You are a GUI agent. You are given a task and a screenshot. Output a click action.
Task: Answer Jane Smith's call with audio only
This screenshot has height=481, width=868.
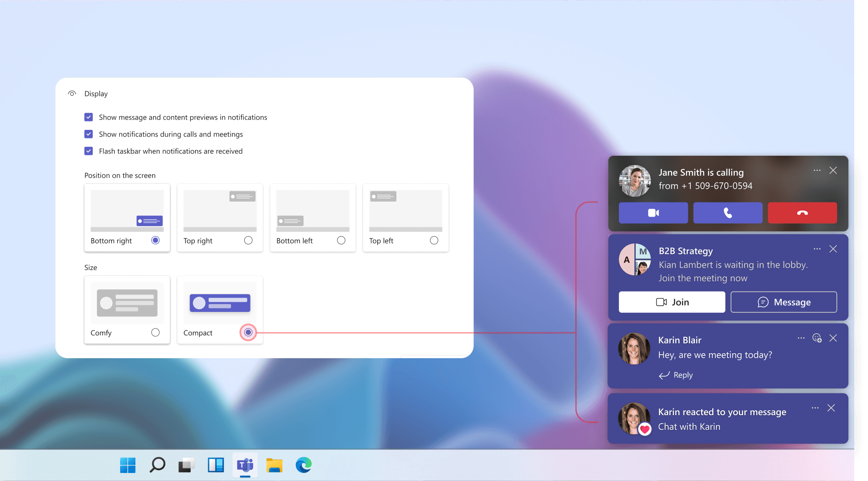coord(727,213)
